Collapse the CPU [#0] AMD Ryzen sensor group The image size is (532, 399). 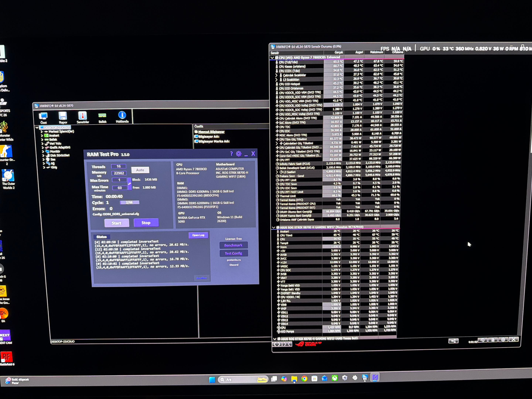(x=272, y=58)
